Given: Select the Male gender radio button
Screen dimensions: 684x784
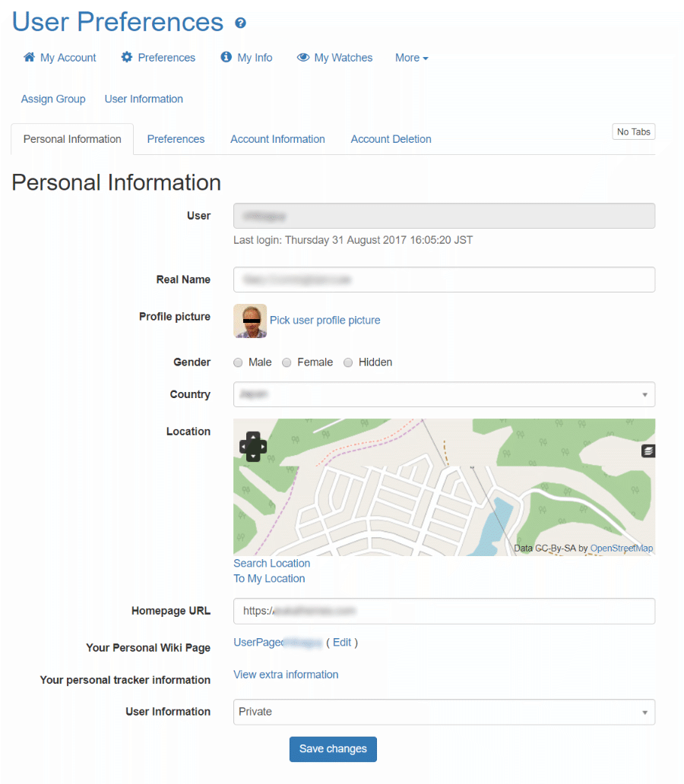Looking at the screenshot, I should point(238,362).
